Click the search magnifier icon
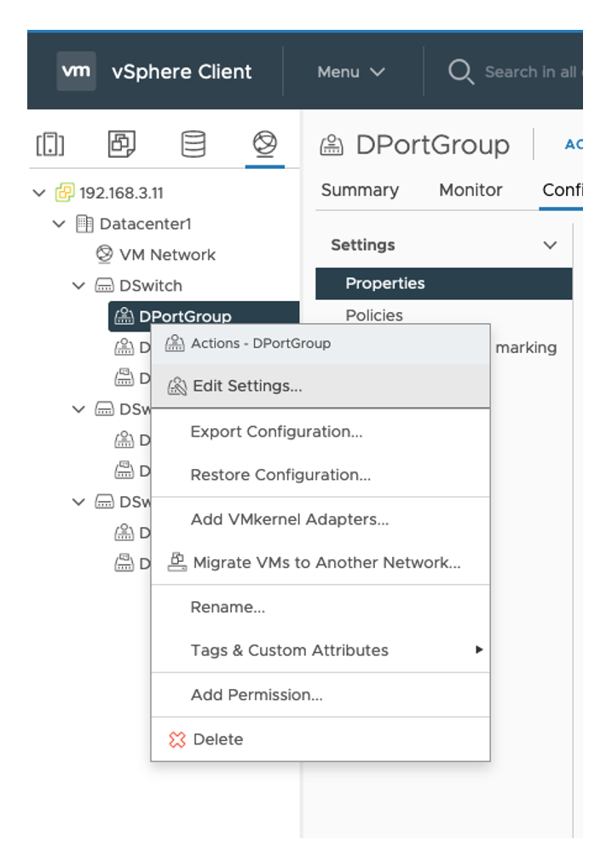This screenshot has height=868, width=612. tap(460, 72)
